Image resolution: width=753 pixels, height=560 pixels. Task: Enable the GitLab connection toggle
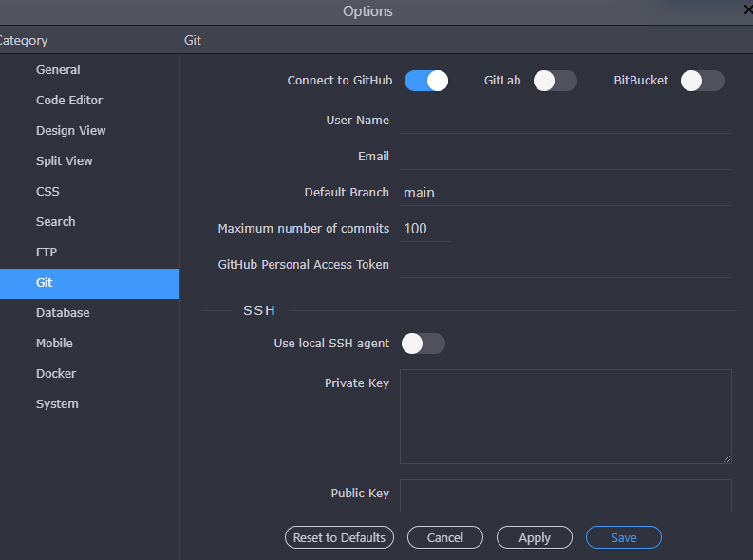click(x=555, y=81)
